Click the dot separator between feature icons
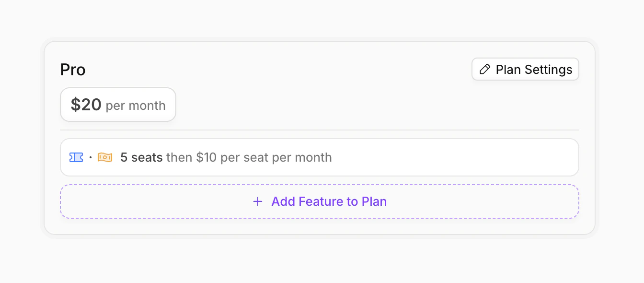The width and height of the screenshot is (644, 283). pos(91,157)
